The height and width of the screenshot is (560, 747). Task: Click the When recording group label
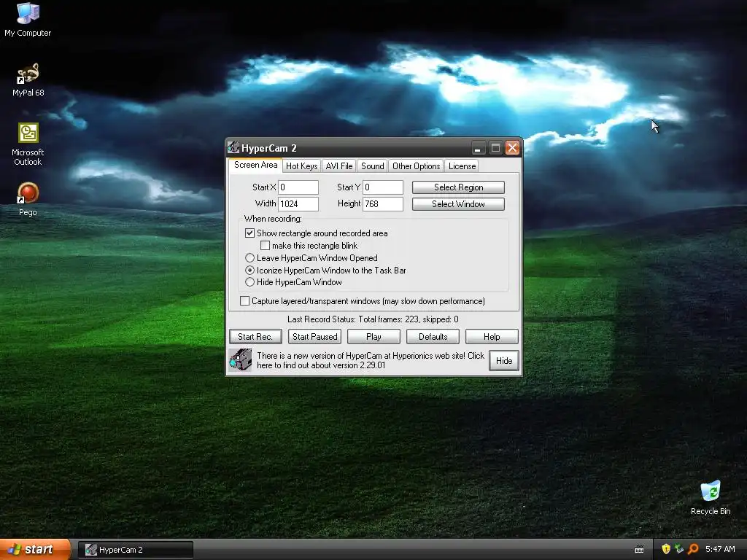click(x=273, y=219)
